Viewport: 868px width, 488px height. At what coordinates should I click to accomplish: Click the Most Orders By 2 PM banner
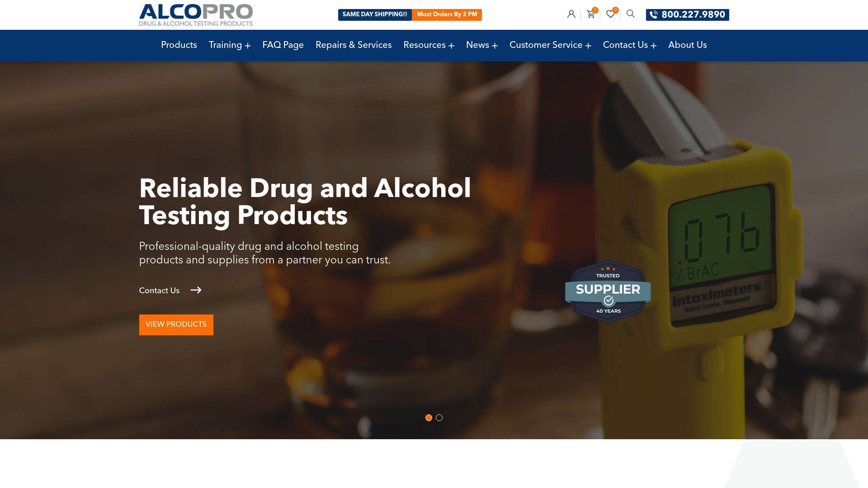[447, 14]
